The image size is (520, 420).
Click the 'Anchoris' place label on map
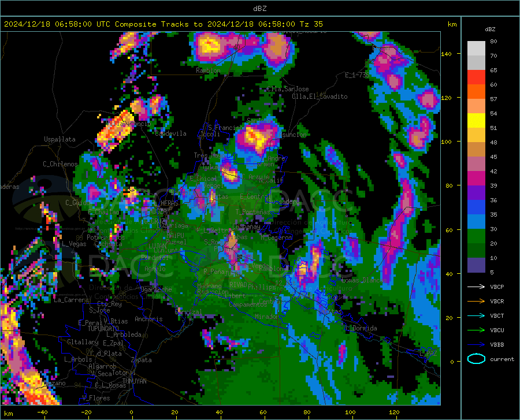(x=148, y=319)
